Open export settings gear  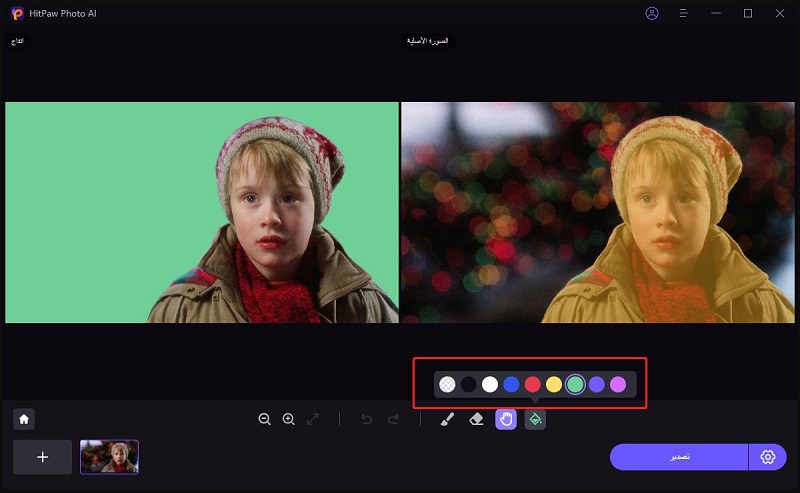(x=767, y=457)
